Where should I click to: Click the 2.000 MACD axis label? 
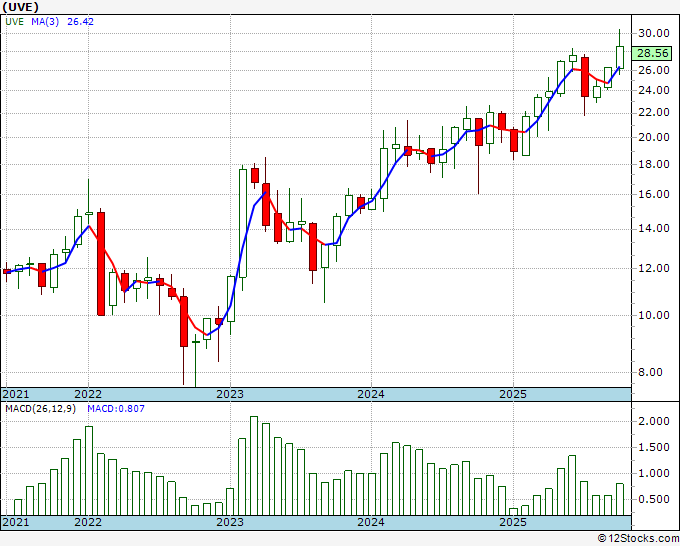654,421
